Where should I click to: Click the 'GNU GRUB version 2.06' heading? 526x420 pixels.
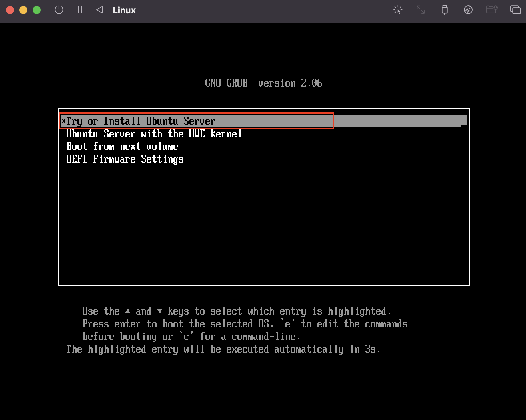[264, 83]
